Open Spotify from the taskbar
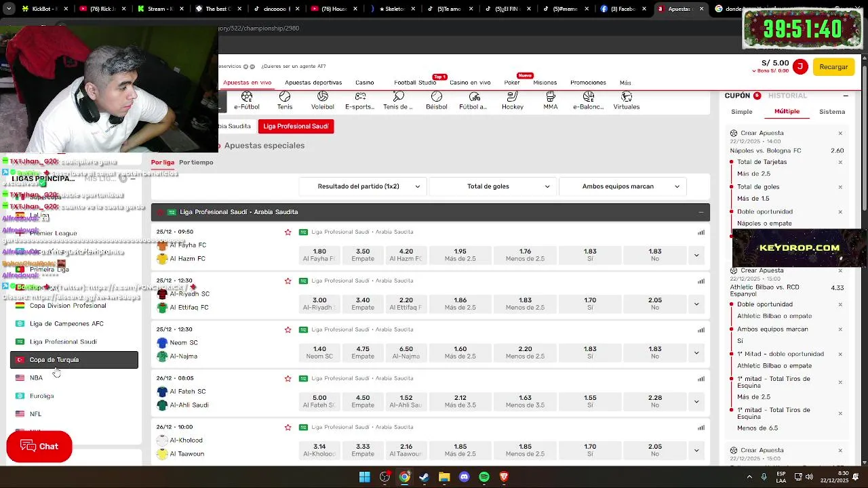This screenshot has width=868, height=488. [x=484, y=476]
